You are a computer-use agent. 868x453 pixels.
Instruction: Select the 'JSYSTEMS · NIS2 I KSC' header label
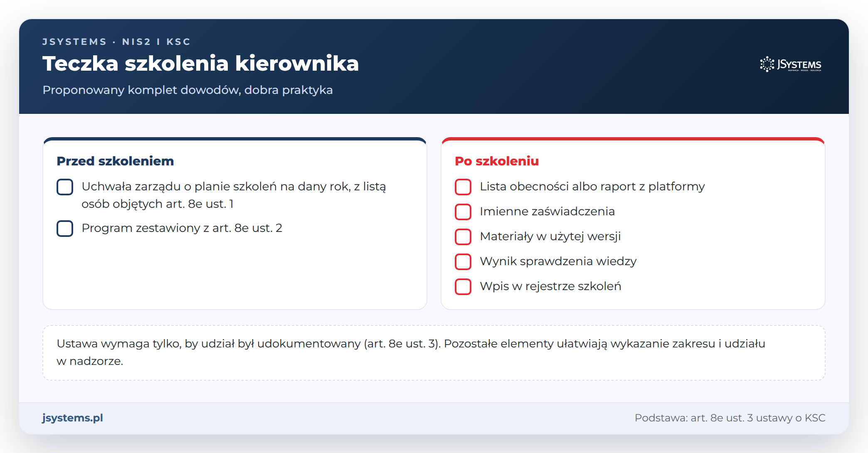tap(116, 42)
